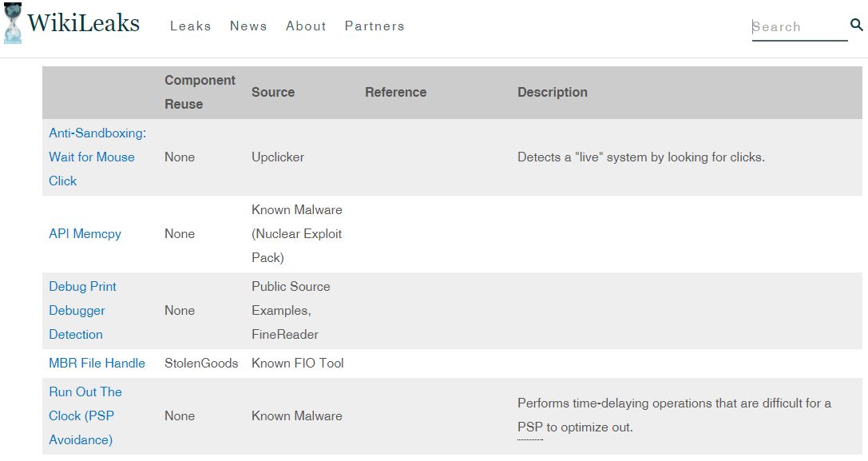This screenshot has height=461, width=868.
Task: Click the Component Reuse column header
Action: (x=200, y=92)
